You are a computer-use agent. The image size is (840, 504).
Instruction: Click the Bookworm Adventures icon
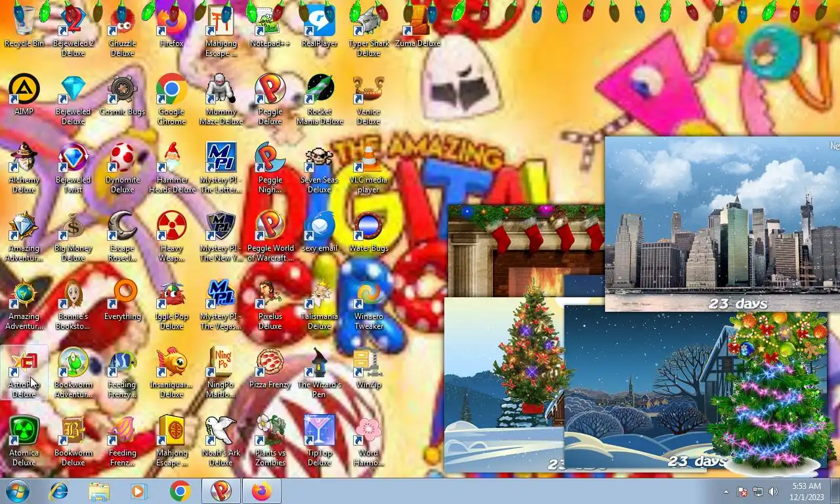[73, 372]
